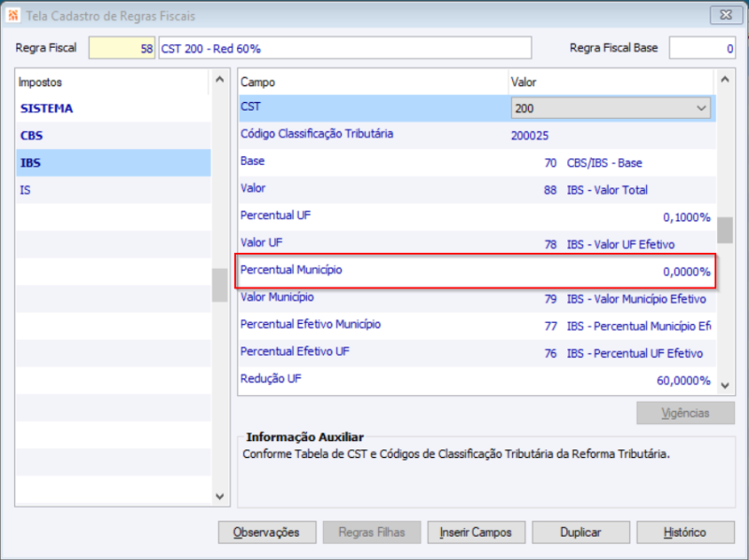The height and width of the screenshot is (560, 749).
Task: Select the Percentual Município field
Action: coord(476,271)
